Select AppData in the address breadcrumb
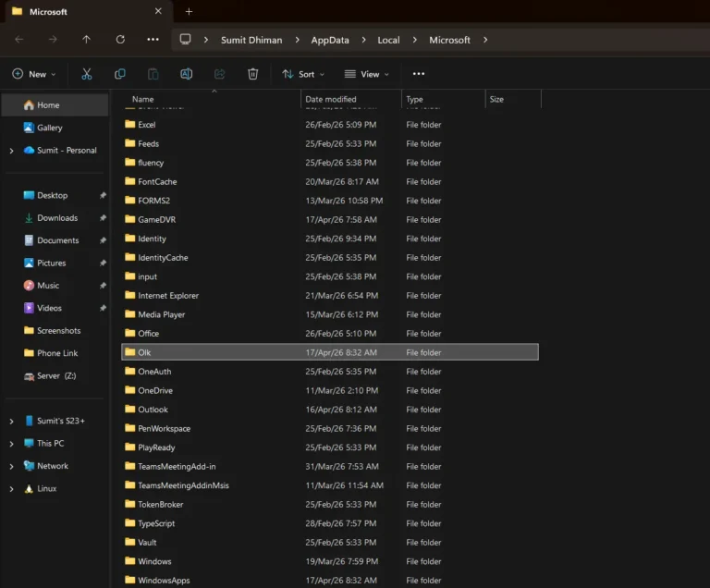 (x=329, y=40)
